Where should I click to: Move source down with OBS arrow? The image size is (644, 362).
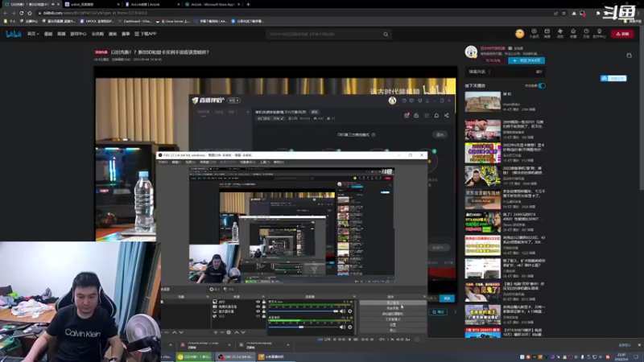click(243, 332)
